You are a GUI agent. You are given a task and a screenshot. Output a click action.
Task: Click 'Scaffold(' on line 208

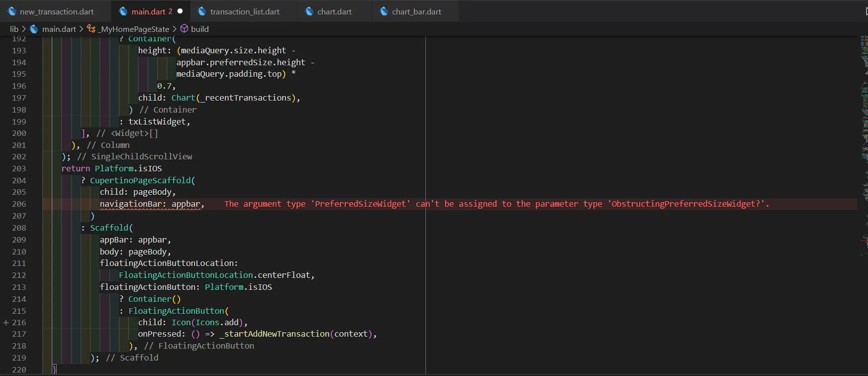point(111,228)
